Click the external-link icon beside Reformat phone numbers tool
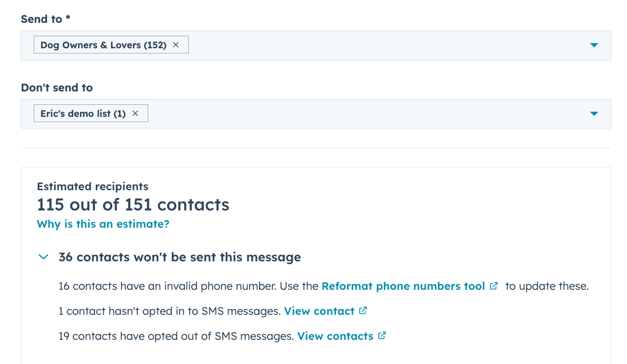627x364 pixels. [x=494, y=286]
